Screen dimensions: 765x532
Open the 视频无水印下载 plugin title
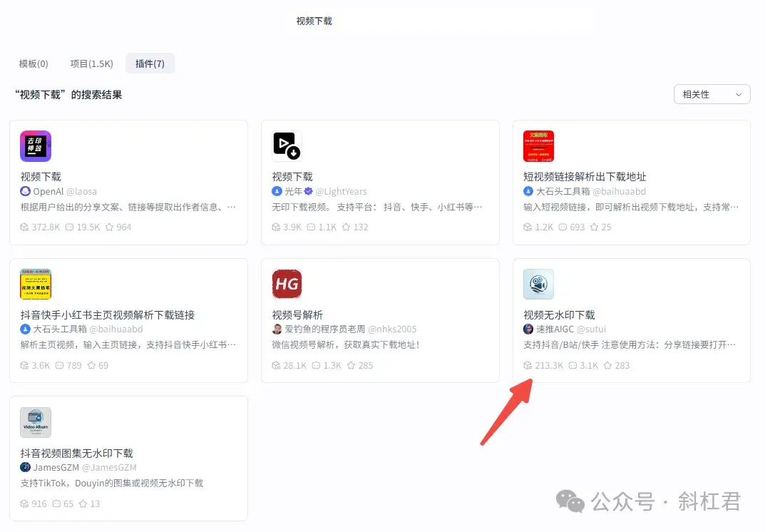[559, 314]
